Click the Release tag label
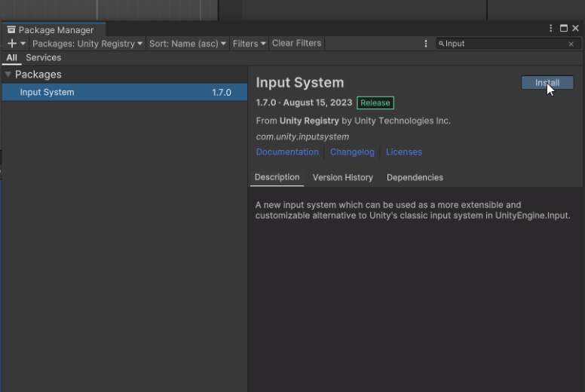585x392 pixels. 375,103
